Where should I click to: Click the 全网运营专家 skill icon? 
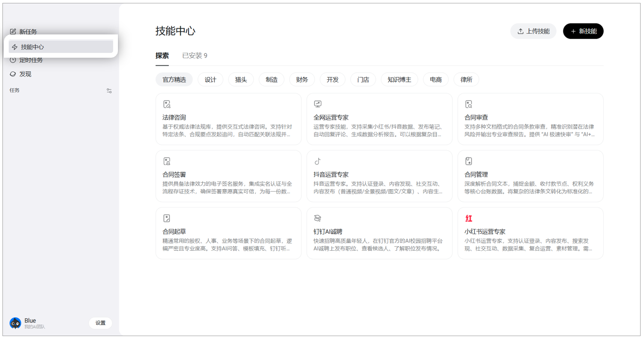click(x=318, y=104)
